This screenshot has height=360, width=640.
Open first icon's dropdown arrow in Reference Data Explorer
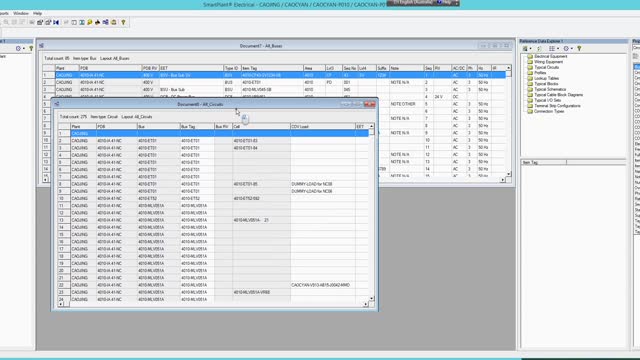[x=530, y=49]
